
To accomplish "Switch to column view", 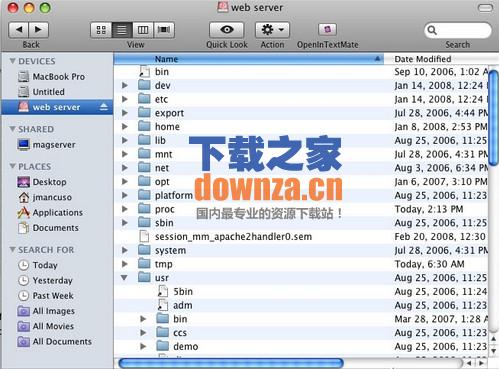I will pos(143,30).
